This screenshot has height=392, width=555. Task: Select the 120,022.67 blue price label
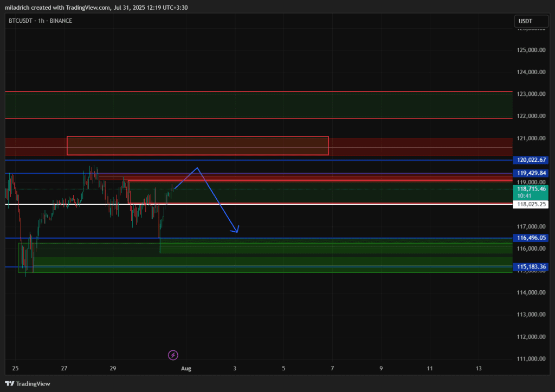[x=531, y=160]
